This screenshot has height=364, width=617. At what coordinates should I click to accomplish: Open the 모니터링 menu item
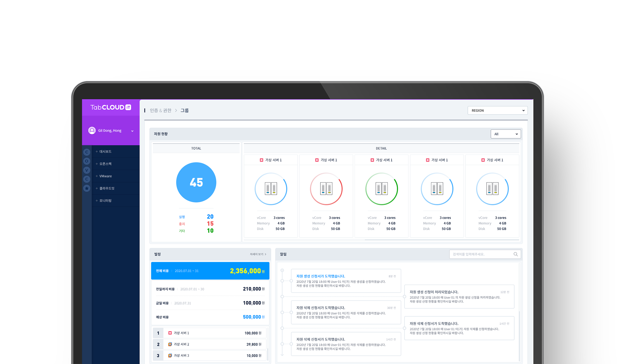point(105,201)
